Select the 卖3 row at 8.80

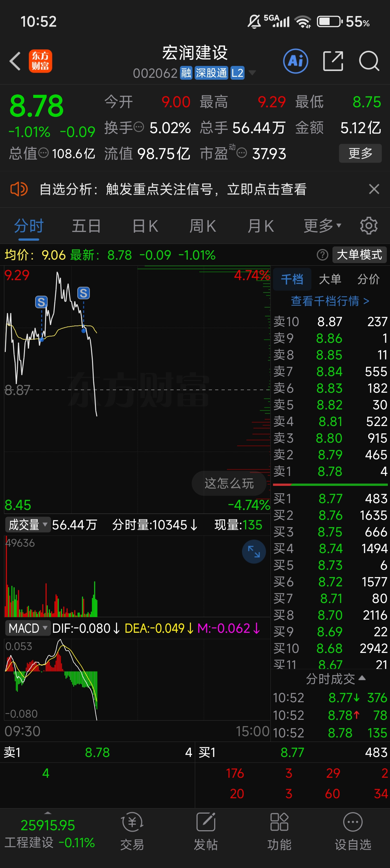point(330,438)
